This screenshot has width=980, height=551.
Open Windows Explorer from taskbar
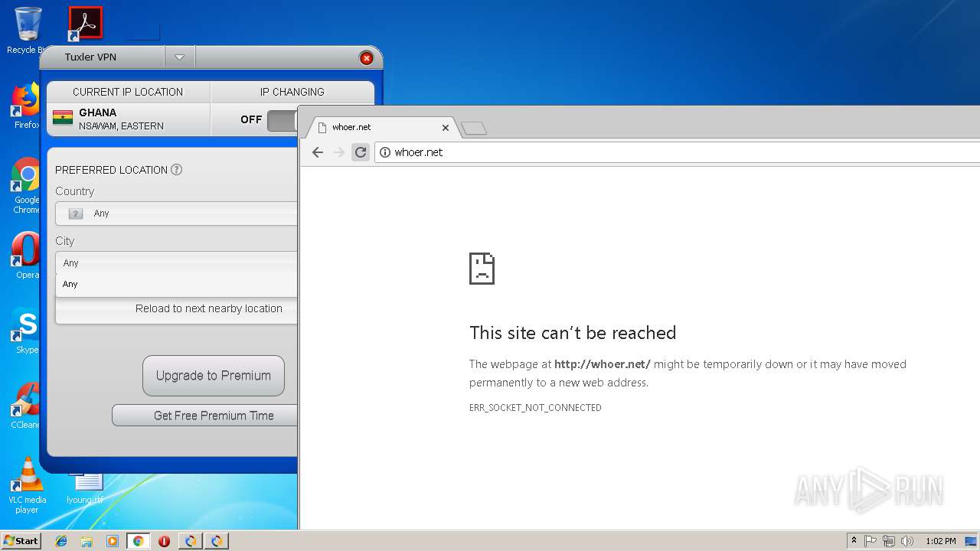click(x=87, y=541)
